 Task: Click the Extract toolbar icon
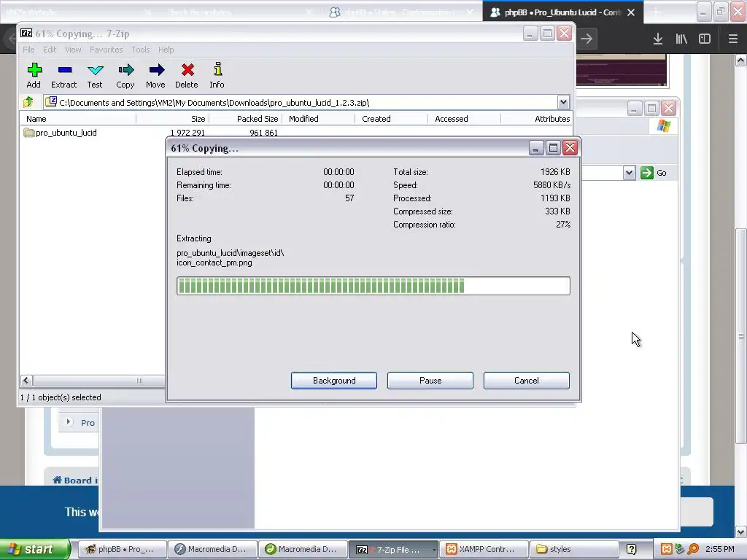tap(64, 75)
